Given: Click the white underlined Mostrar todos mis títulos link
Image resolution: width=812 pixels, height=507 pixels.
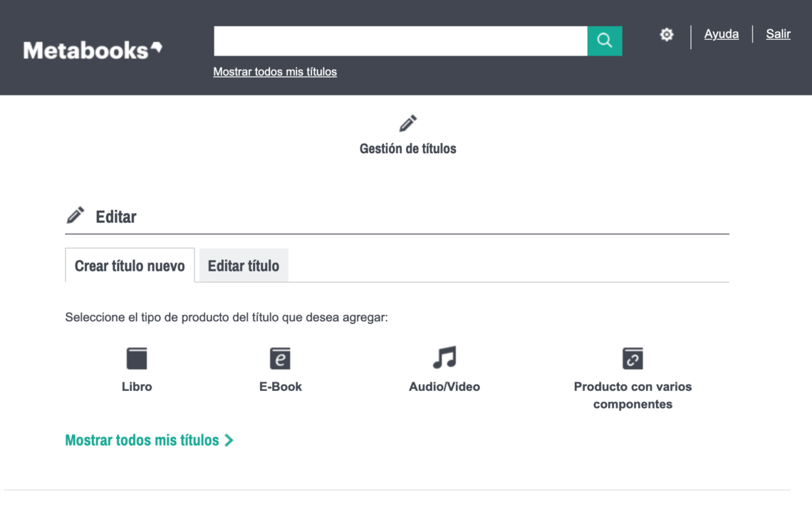Looking at the screenshot, I should [x=275, y=72].
